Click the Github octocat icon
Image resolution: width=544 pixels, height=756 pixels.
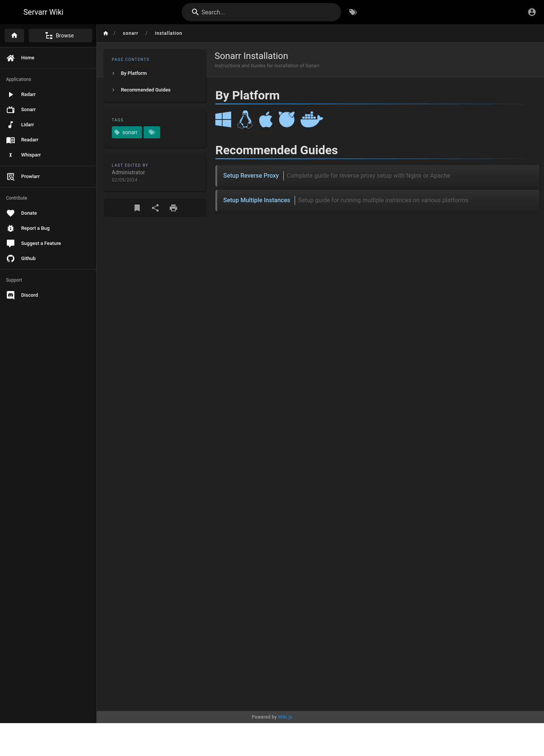[11, 259]
